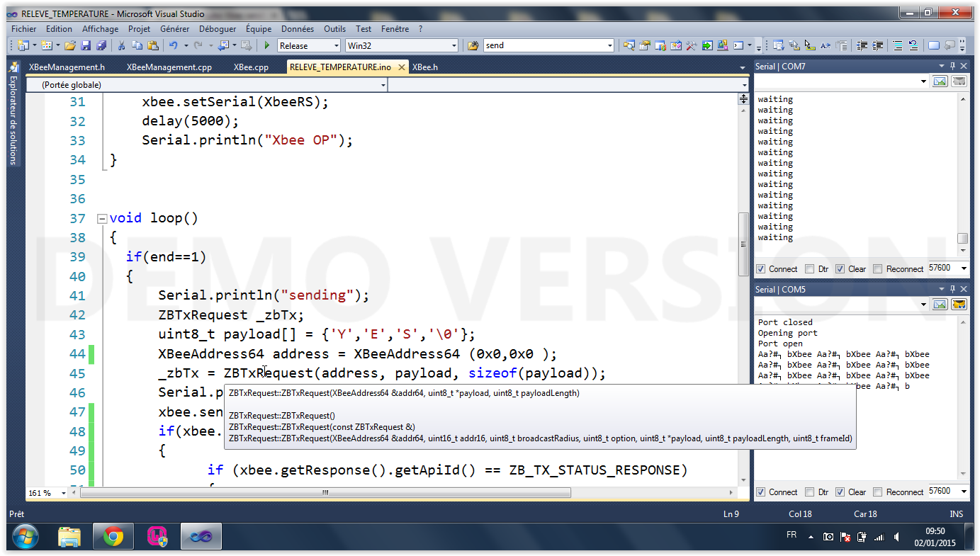The width and height of the screenshot is (980, 556).
Task: Toggle Clear in the Serial COM5 panel
Action: [x=840, y=492]
